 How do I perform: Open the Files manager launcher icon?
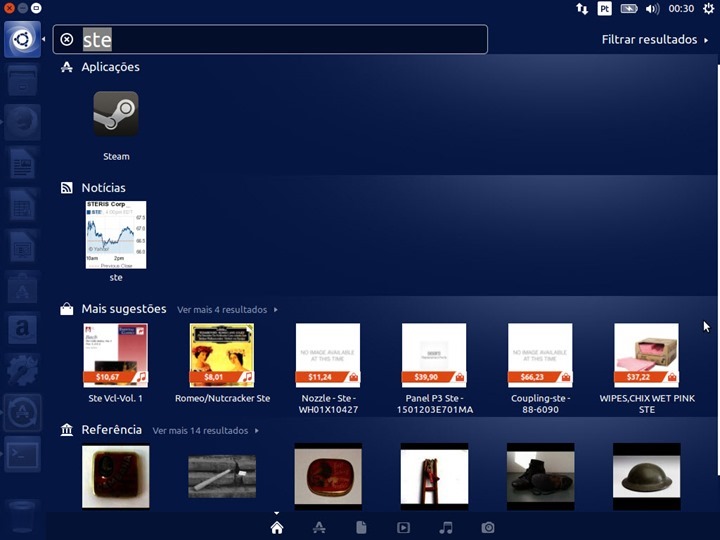click(22, 81)
